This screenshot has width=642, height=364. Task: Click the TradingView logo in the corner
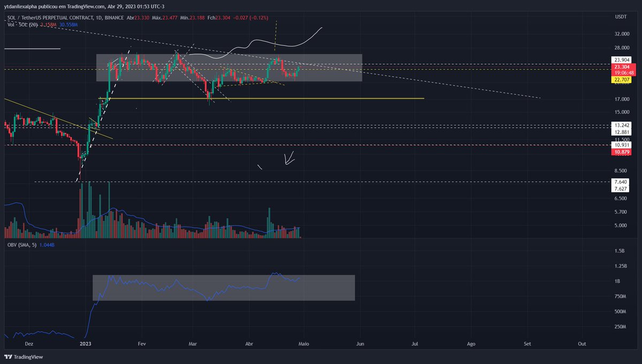[x=23, y=357]
